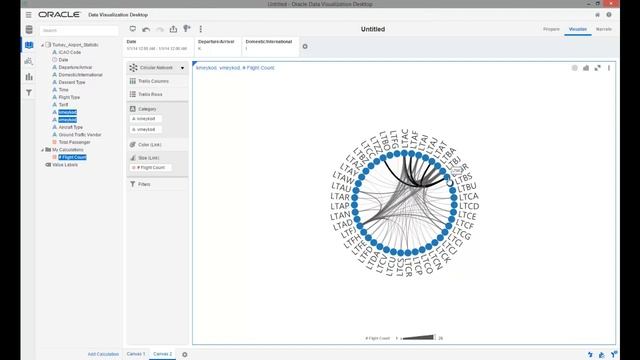This screenshot has height=360, width=640.
Task: Click the vmeykod chip under Category
Action: pos(146,129)
